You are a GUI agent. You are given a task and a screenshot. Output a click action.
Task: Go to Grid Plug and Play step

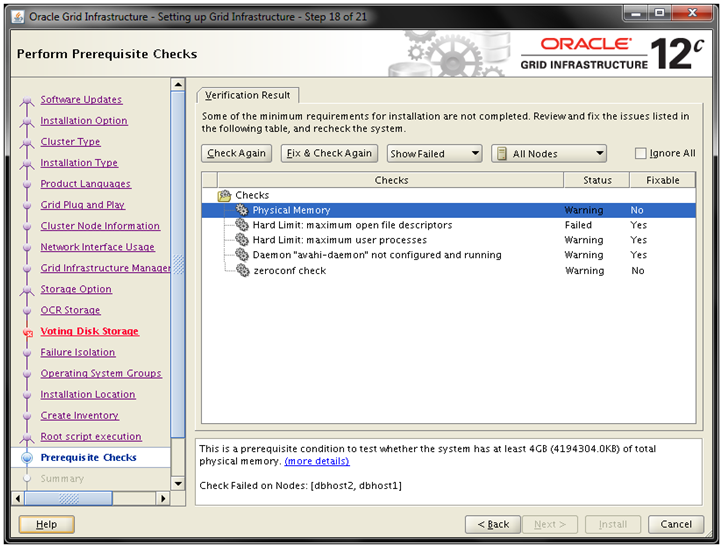coord(83,205)
